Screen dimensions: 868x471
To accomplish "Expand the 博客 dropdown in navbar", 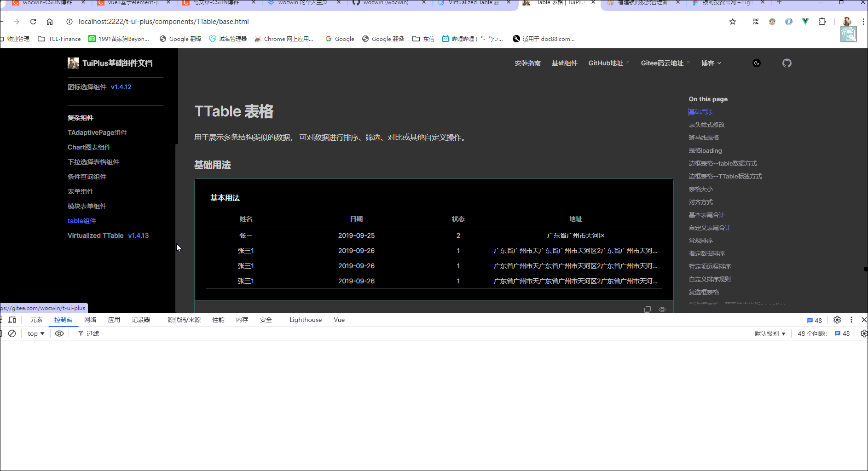I will click(711, 63).
